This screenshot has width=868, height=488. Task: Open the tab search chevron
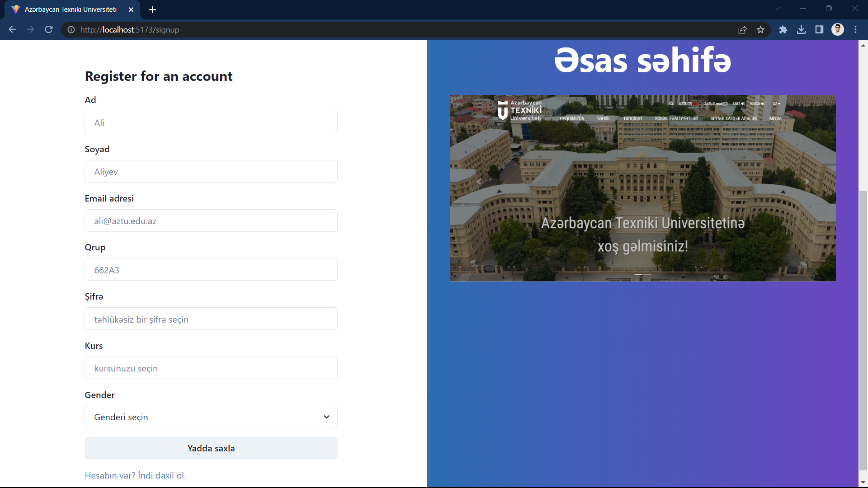coord(777,9)
